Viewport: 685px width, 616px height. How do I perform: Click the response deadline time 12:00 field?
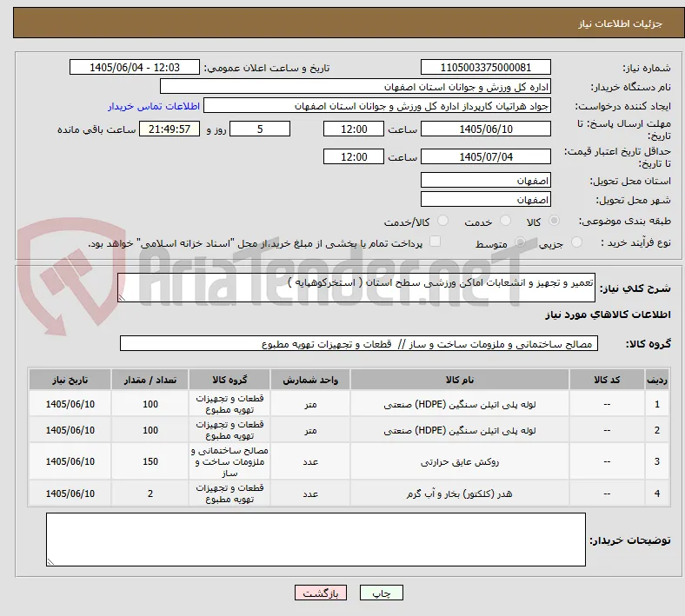[x=354, y=129]
